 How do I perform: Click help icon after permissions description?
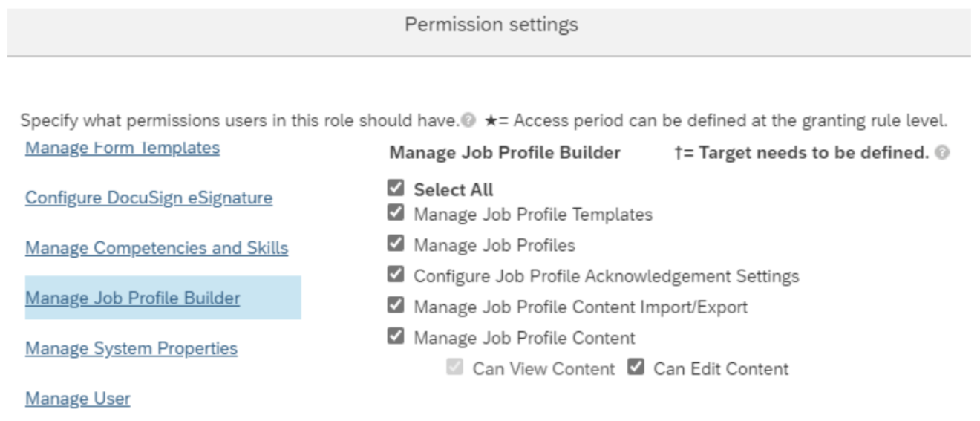point(468,120)
